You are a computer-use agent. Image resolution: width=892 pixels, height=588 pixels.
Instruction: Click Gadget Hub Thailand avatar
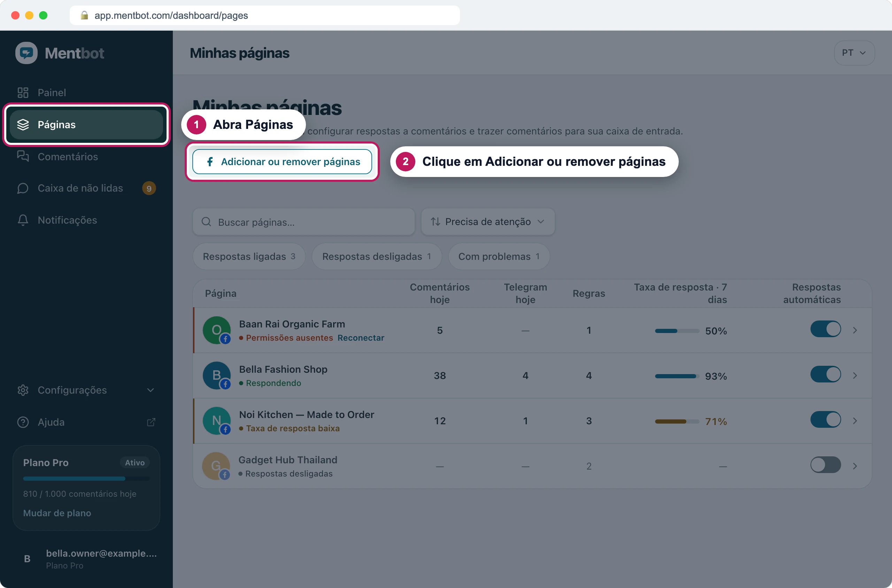(x=216, y=466)
